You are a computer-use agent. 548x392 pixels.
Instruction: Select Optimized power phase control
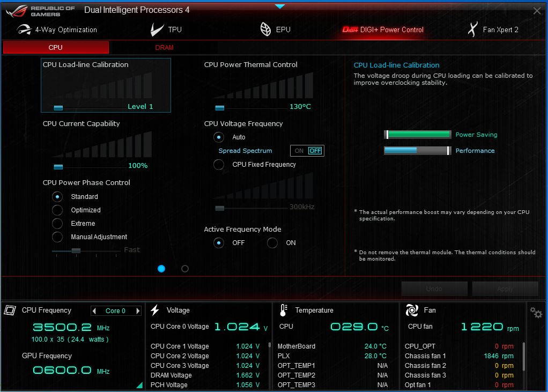click(x=57, y=210)
